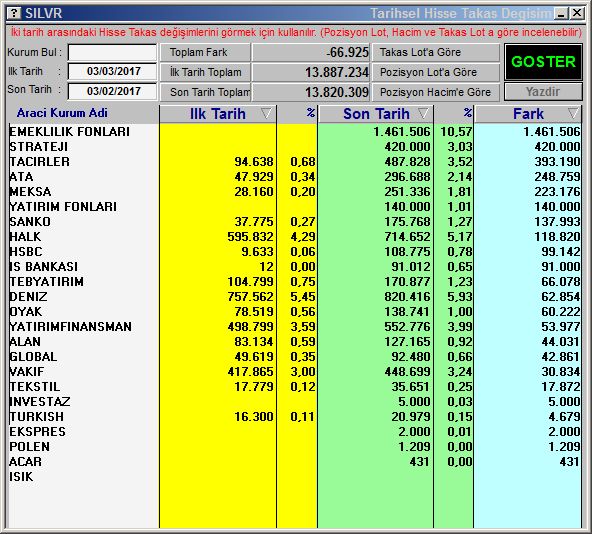
Task: Click Ilk Tarih value 16.300 for TURKISH
Action: 254,417
